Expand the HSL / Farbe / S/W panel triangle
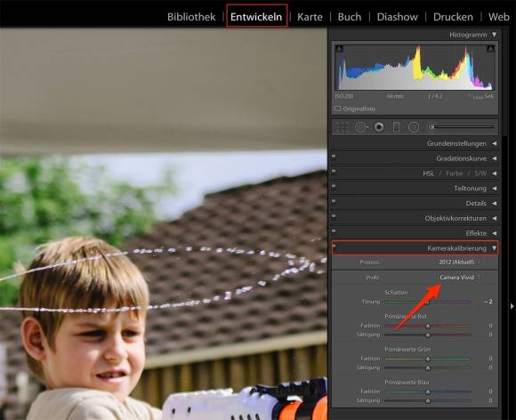516x420 pixels. click(494, 174)
